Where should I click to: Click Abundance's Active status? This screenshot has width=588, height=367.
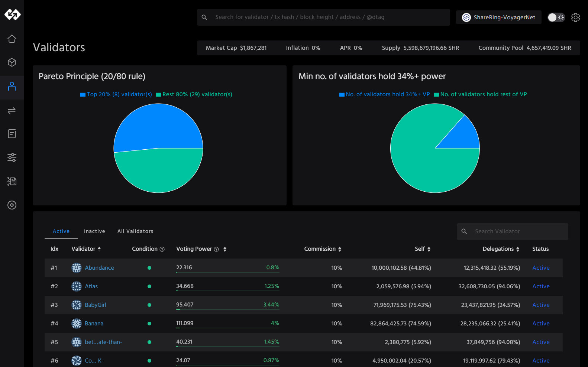pos(541,268)
